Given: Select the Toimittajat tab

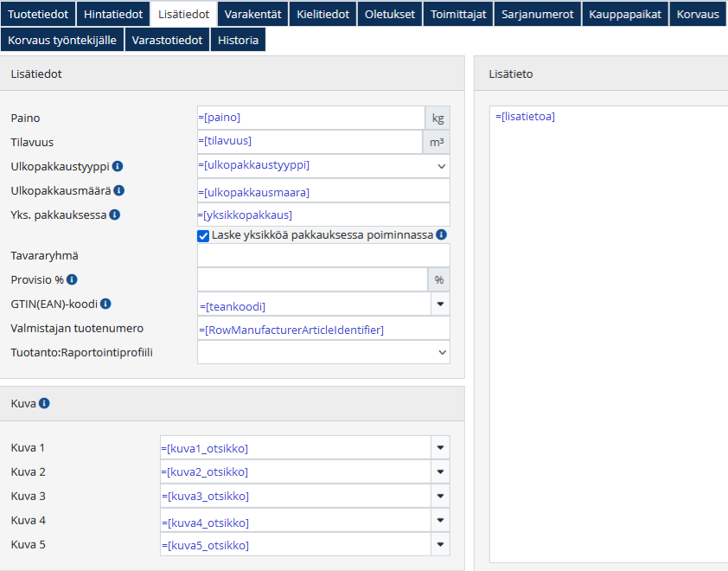Looking at the screenshot, I should point(458,14).
